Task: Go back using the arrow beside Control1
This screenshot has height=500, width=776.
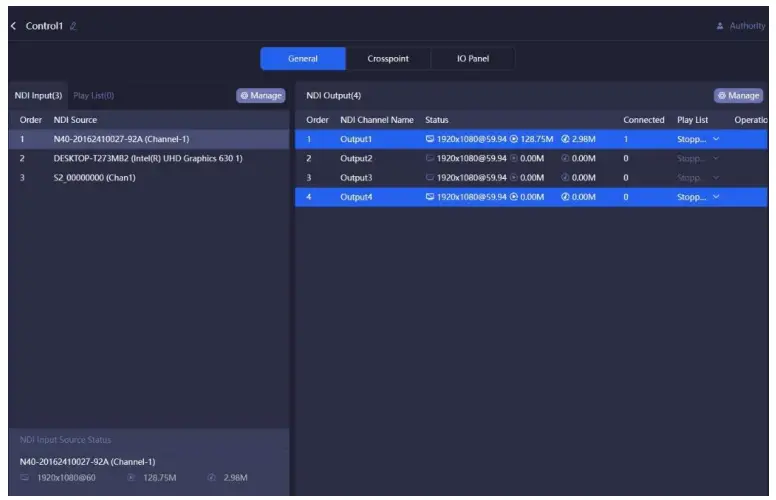Action: click(x=13, y=26)
